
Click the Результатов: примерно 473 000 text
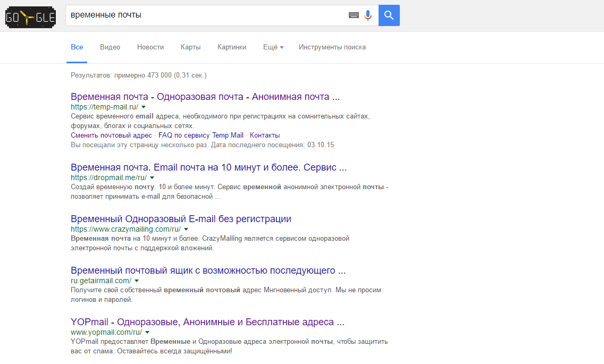139,75
